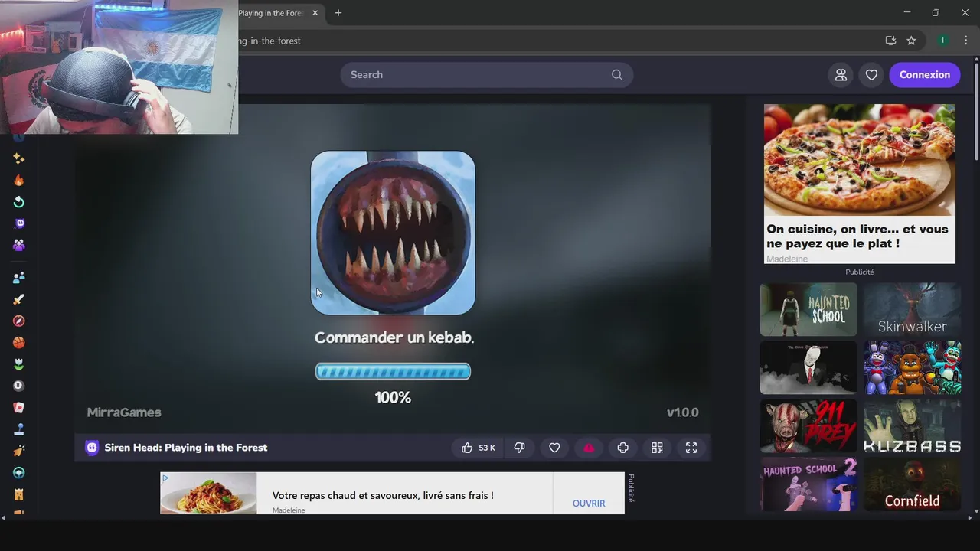The image size is (980, 551).
Task: Click OUVRIR on the bottom ad
Action: (x=589, y=503)
